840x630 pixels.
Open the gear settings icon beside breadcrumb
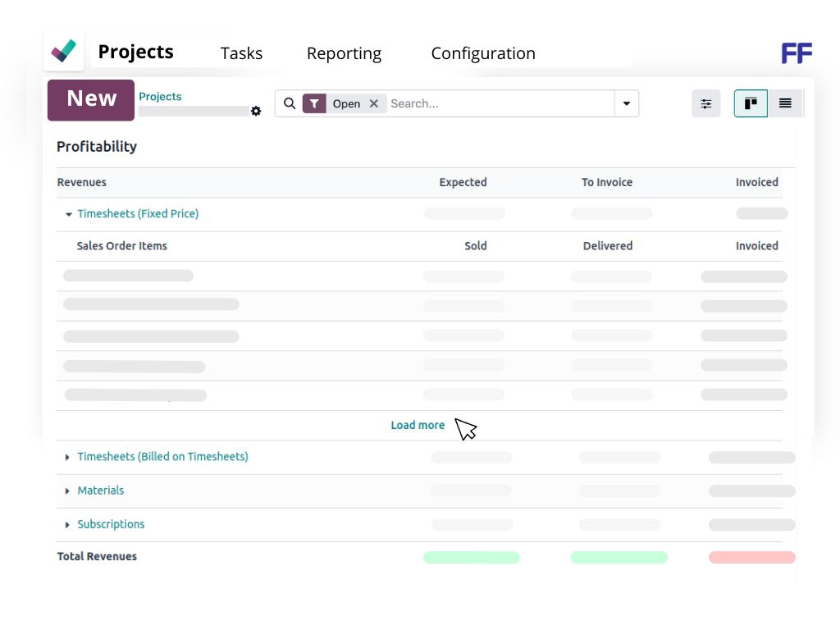256,112
